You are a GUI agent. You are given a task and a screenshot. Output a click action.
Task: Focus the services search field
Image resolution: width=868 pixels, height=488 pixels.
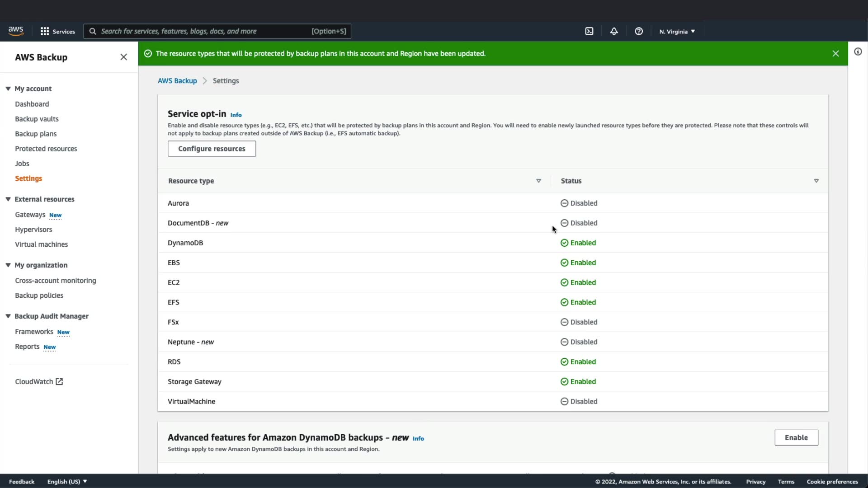pos(203,31)
